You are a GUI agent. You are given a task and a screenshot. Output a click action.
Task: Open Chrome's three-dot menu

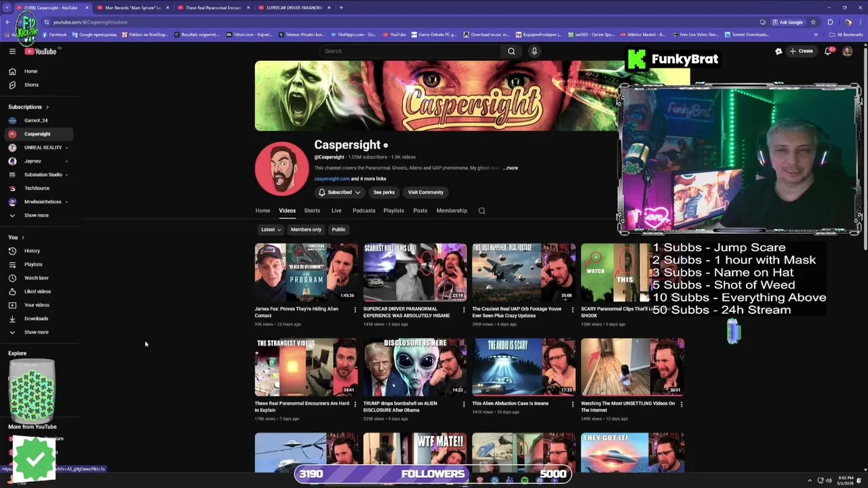pos(860,22)
